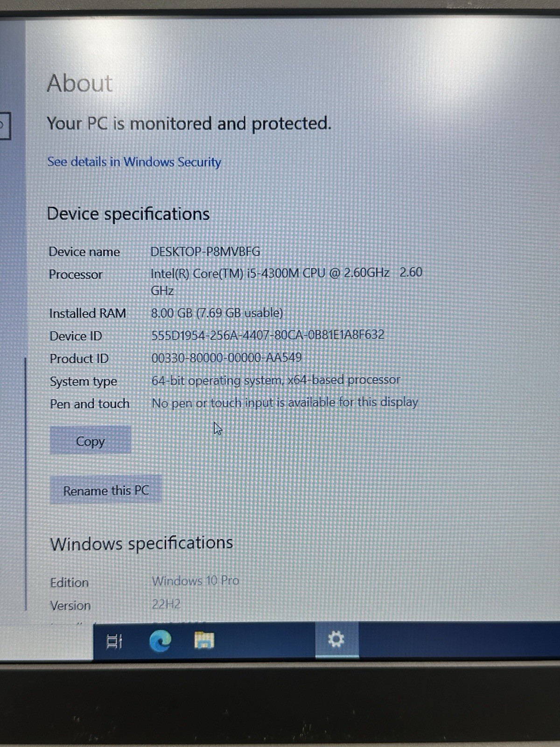
Task: Click the Windows specifications heading
Action: 141,543
